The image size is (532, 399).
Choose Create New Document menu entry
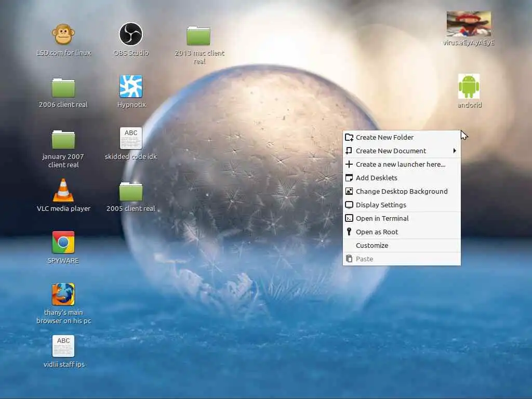[402, 151]
